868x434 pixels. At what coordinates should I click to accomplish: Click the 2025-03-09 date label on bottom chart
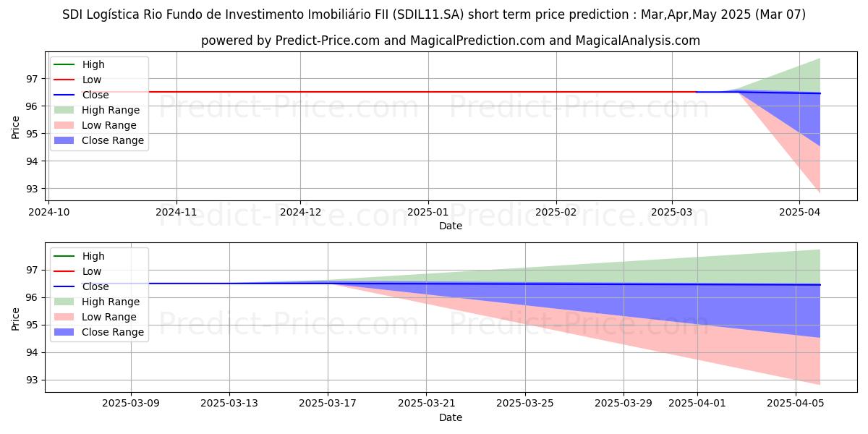[x=131, y=404]
